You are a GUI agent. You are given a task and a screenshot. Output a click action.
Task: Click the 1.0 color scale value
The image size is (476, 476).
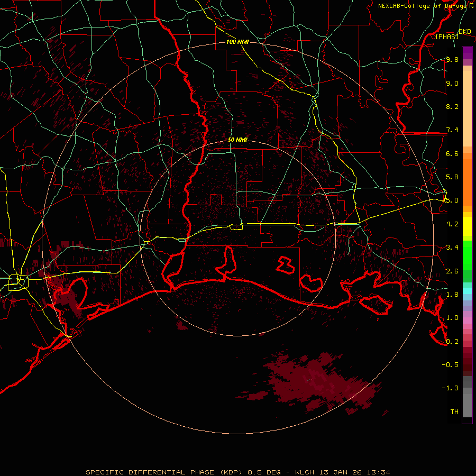(452, 318)
